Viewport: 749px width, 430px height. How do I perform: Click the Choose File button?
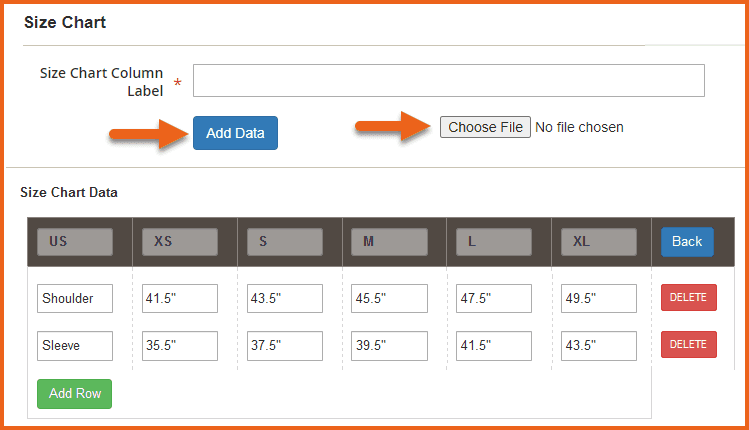(x=485, y=127)
